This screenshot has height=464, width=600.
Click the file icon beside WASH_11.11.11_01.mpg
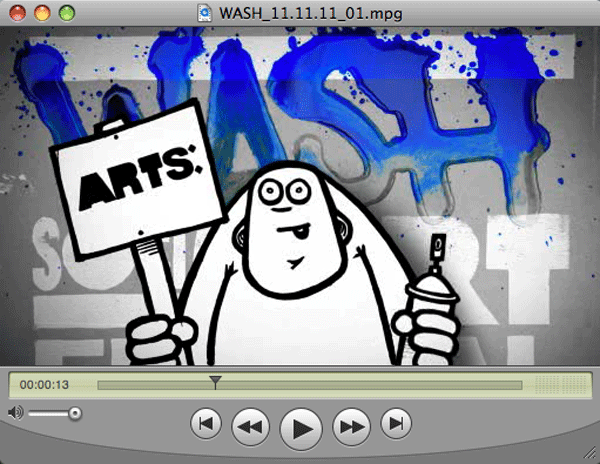click(x=205, y=13)
